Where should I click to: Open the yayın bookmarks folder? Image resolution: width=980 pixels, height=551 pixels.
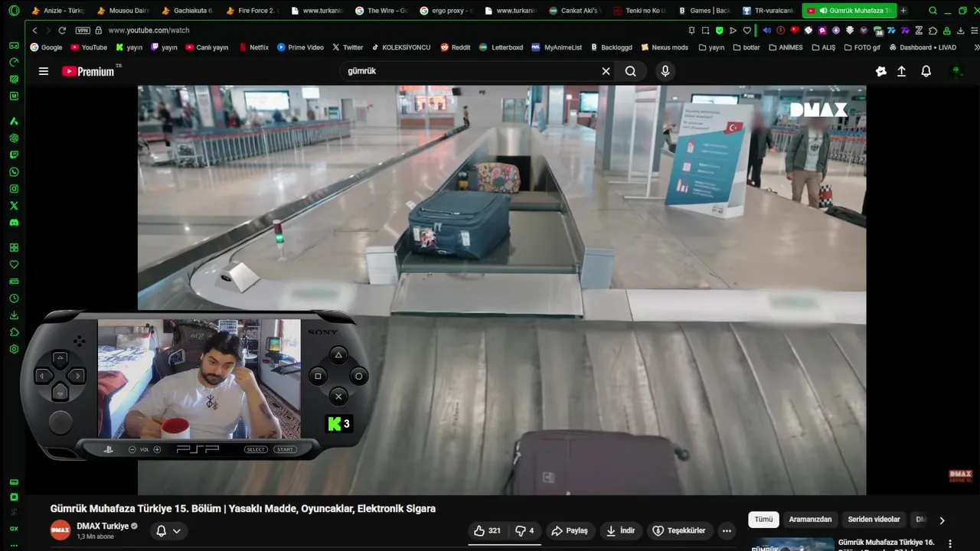710,47
